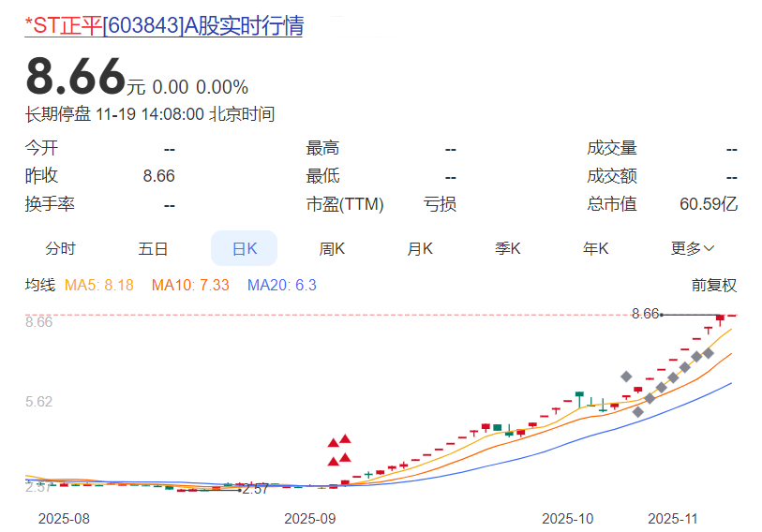
Task: Click the 昨收 value 8.66
Action: [x=159, y=176]
